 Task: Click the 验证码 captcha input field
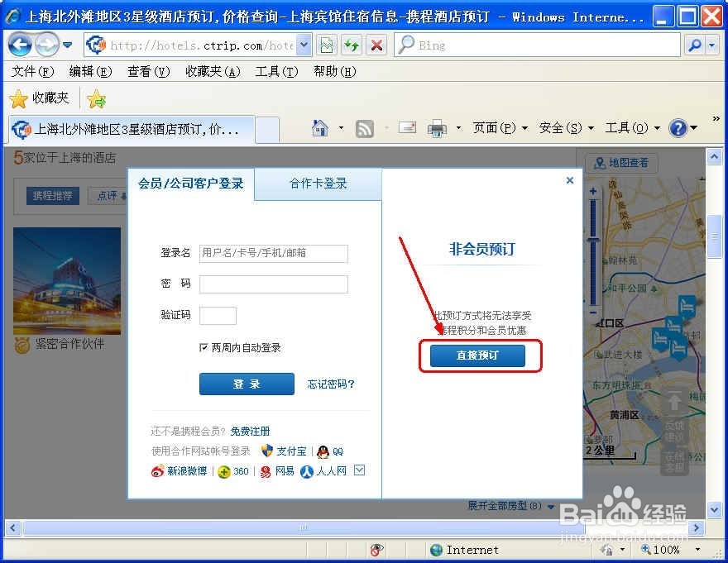pos(218,316)
